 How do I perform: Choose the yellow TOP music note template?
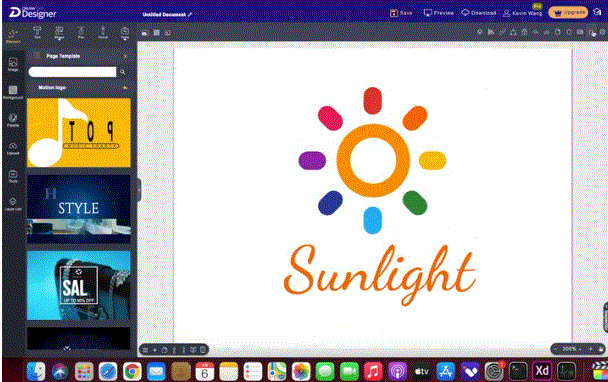[79, 132]
